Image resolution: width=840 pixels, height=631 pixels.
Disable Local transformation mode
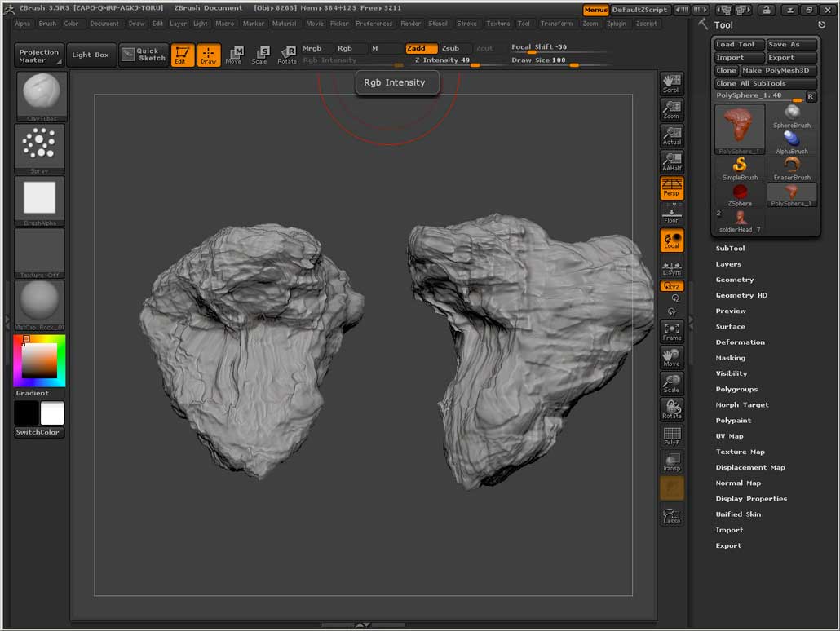[671, 240]
